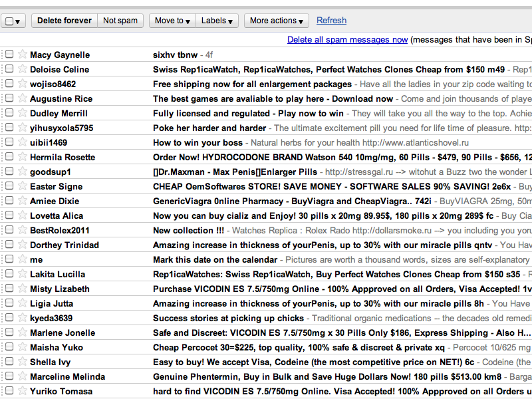Star the message from me
The image size is (532, 399).
point(23,259)
